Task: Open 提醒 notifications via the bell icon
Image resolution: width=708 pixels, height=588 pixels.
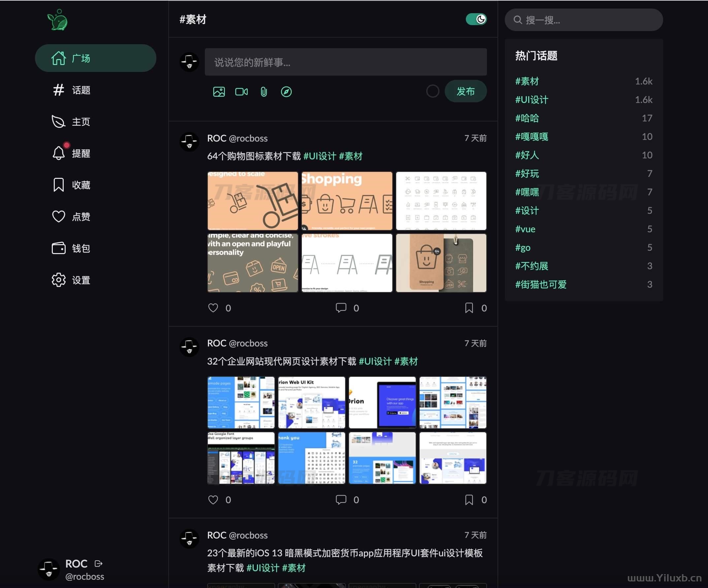Action: point(59,153)
